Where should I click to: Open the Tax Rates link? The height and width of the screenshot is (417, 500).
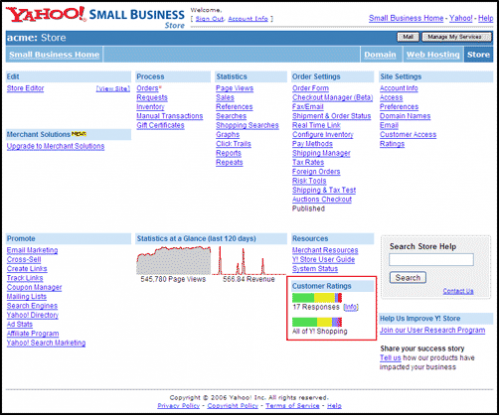308,163
